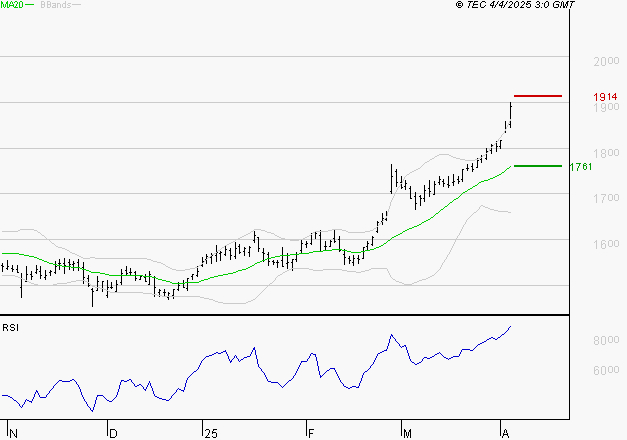Image resolution: width=627 pixels, height=440 pixels.
Task: Click the green 1761 moving average value
Action: point(581,166)
